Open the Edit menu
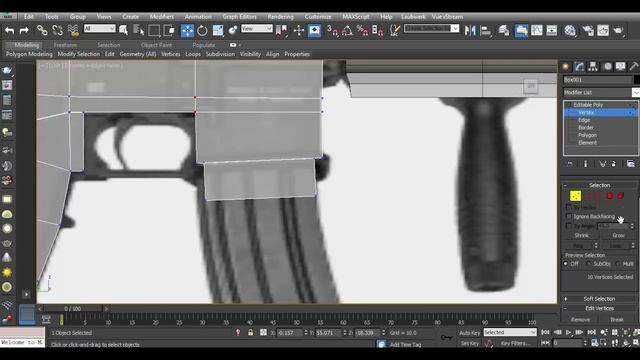640x360 pixels. coord(29,17)
